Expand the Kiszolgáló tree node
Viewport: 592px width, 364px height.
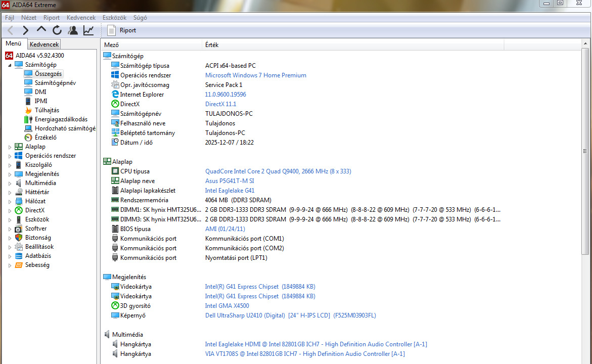pyautogui.click(x=10, y=165)
